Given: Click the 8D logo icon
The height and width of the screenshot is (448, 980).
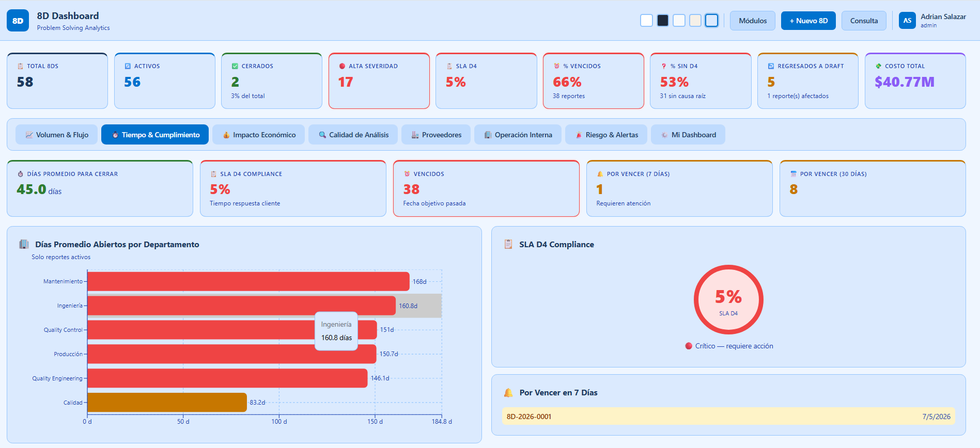Looking at the screenshot, I should click(x=18, y=21).
